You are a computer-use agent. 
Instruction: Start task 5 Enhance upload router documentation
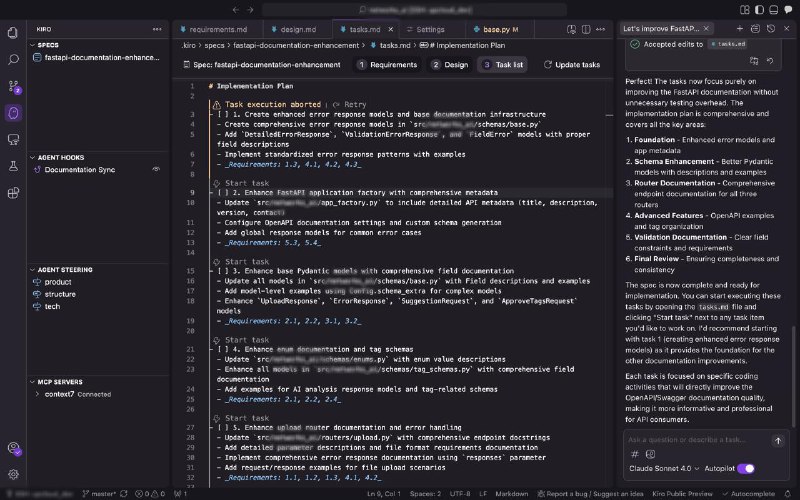pos(241,418)
